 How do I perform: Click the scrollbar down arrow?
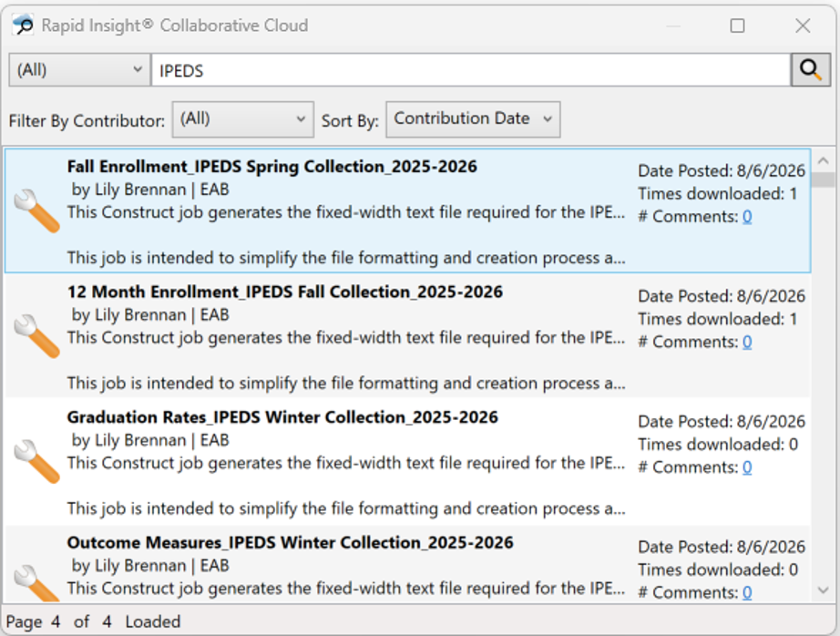click(824, 590)
